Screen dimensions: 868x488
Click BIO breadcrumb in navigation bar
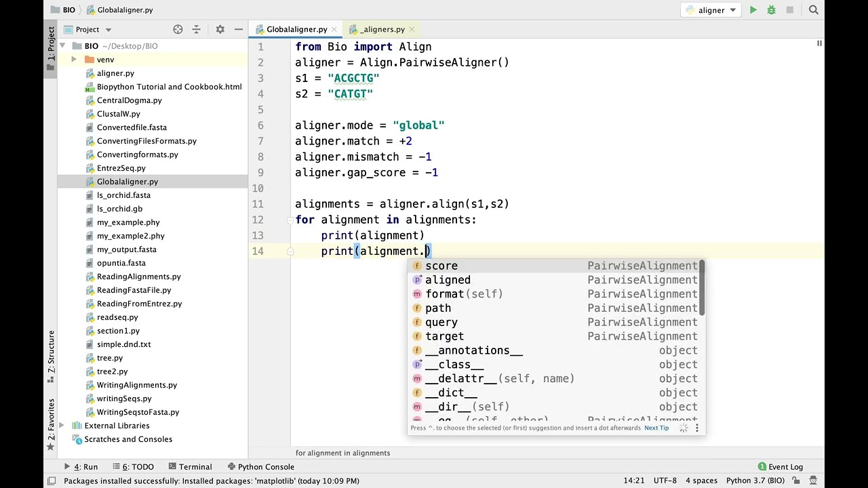tap(63, 10)
